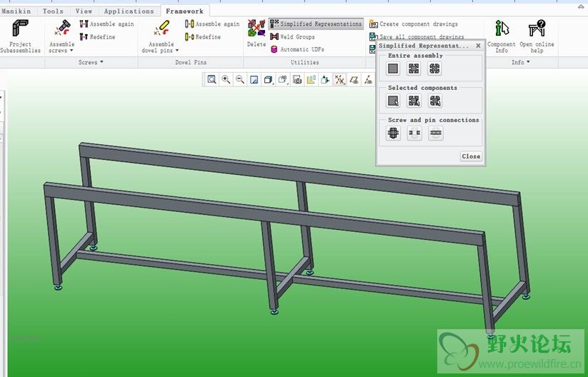Click the Selected components section label

pos(423,88)
